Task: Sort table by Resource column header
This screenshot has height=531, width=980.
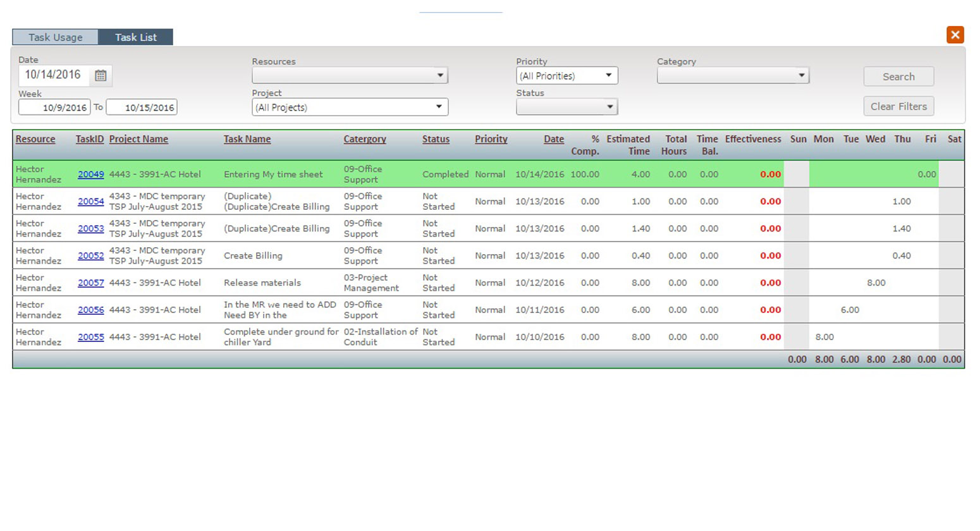Action: point(35,139)
